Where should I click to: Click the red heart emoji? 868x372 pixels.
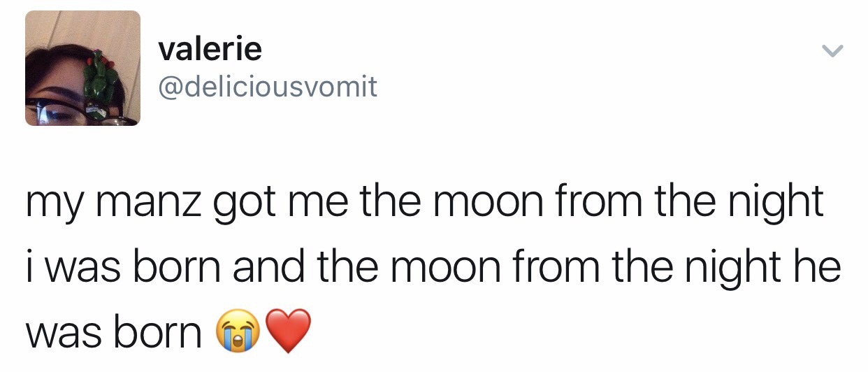(x=289, y=333)
